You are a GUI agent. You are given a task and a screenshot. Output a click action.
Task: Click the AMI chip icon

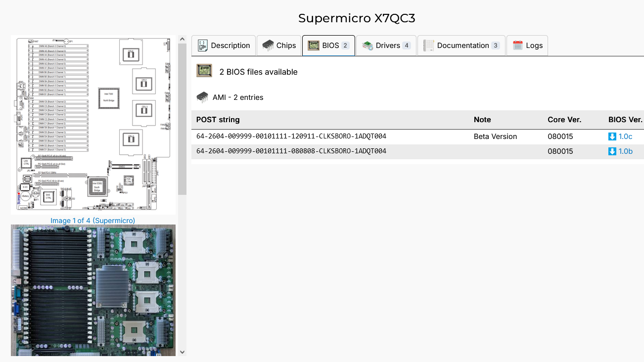(x=202, y=97)
